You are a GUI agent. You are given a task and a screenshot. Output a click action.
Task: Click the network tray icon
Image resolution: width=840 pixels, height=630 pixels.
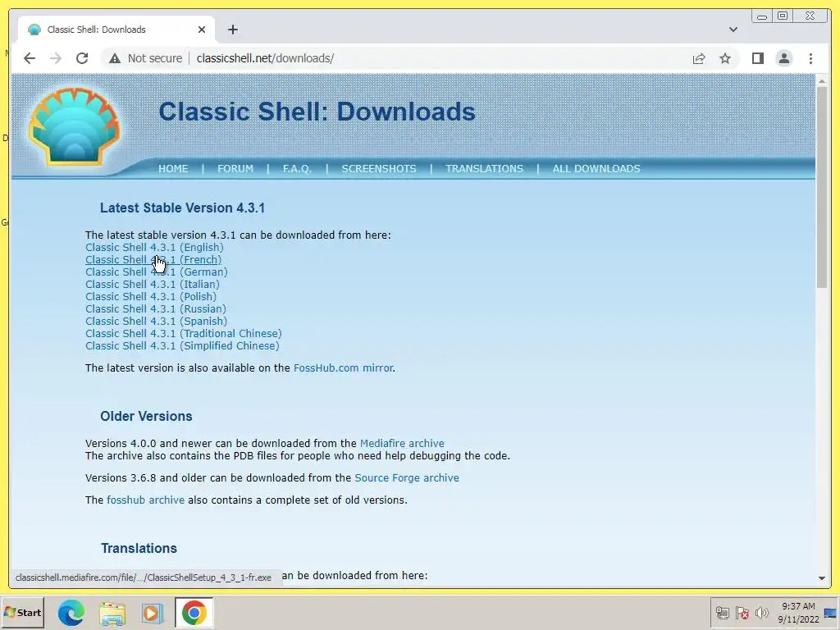(x=722, y=613)
